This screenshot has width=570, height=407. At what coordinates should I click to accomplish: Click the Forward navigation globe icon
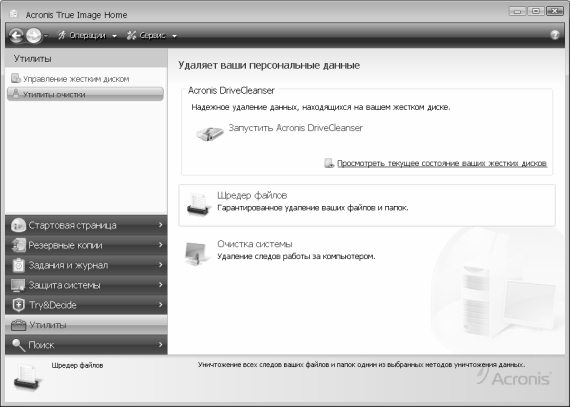(33, 36)
